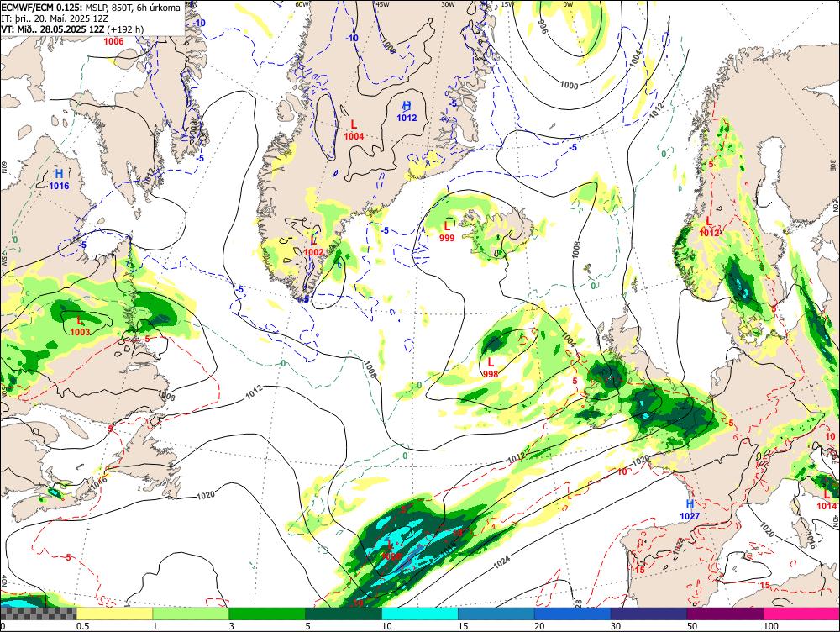Select the low marker 'L 1012' over Norway
This screenshot has height=632, width=840.
click(709, 226)
